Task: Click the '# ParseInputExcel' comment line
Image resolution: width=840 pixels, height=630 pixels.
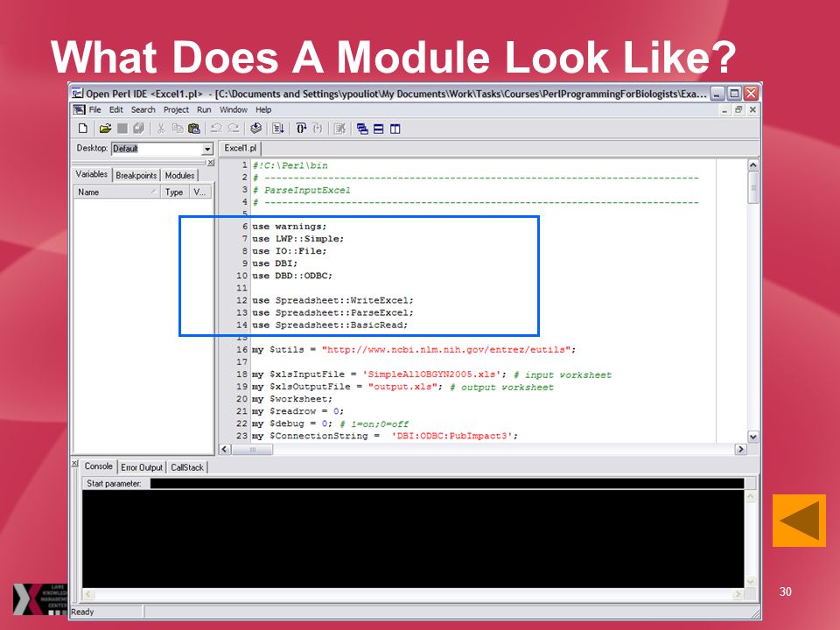Action: tap(301, 190)
